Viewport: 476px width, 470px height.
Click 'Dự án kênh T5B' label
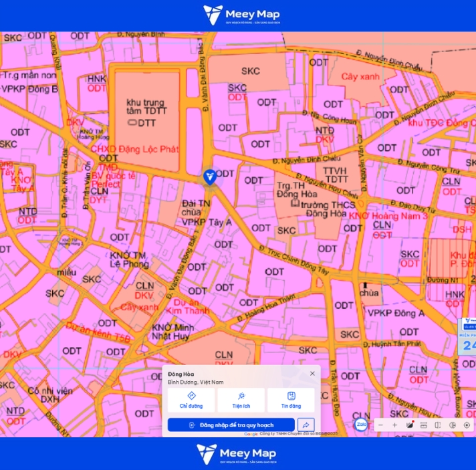pos(98,332)
